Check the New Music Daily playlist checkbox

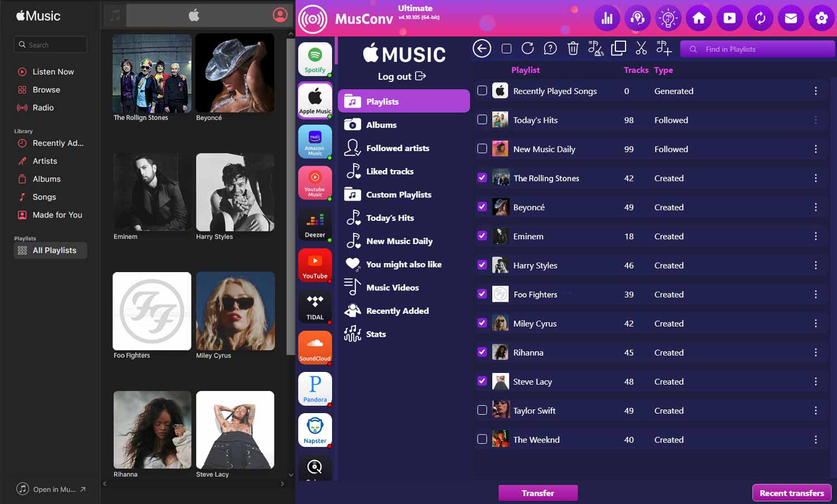482,148
